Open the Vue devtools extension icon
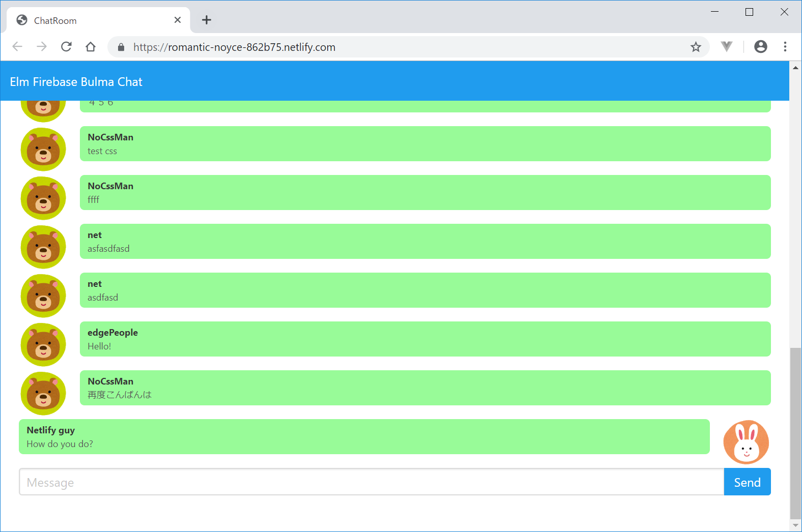This screenshot has width=802, height=532. pos(727,47)
